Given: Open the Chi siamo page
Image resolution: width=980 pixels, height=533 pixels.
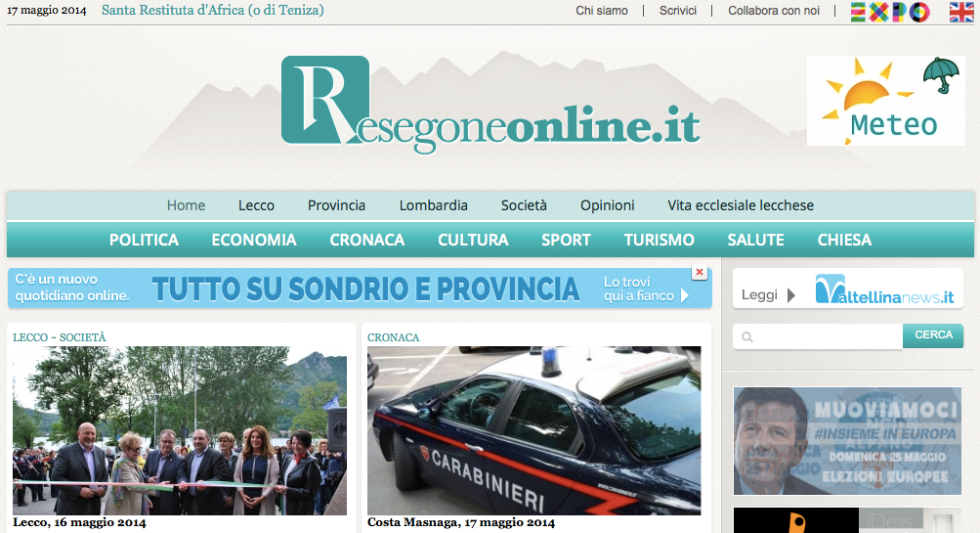Looking at the screenshot, I should pyautogui.click(x=601, y=11).
